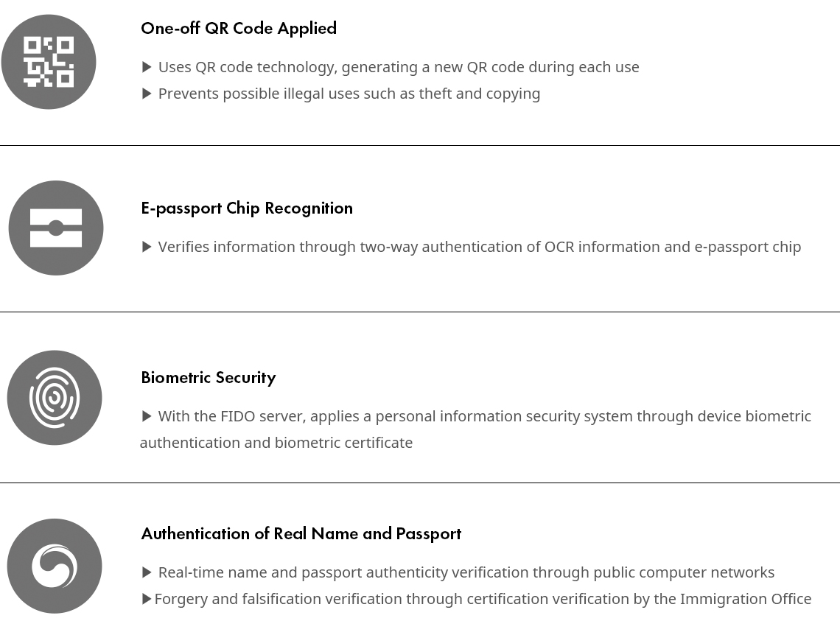
Task: Click the fingerprint biometric circle icon
Action: [55, 398]
